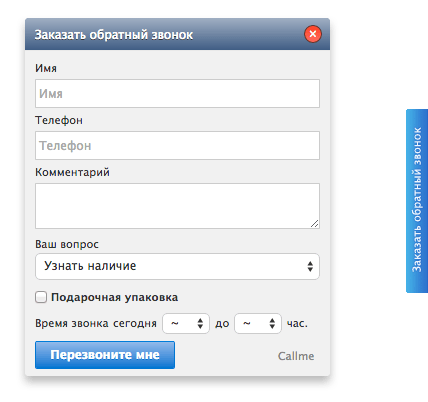
Task: Click the stepper arrows on the start hour select
Action: 200,323
